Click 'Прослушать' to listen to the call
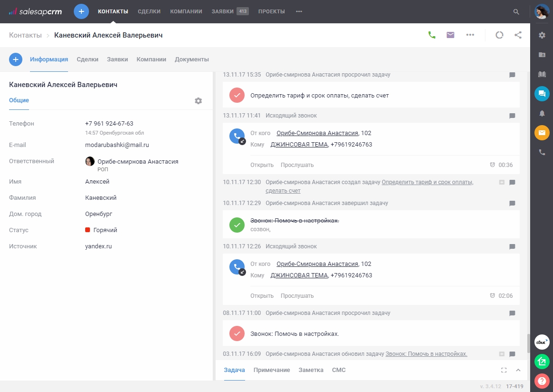553x392 pixels. pyautogui.click(x=297, y=165)
